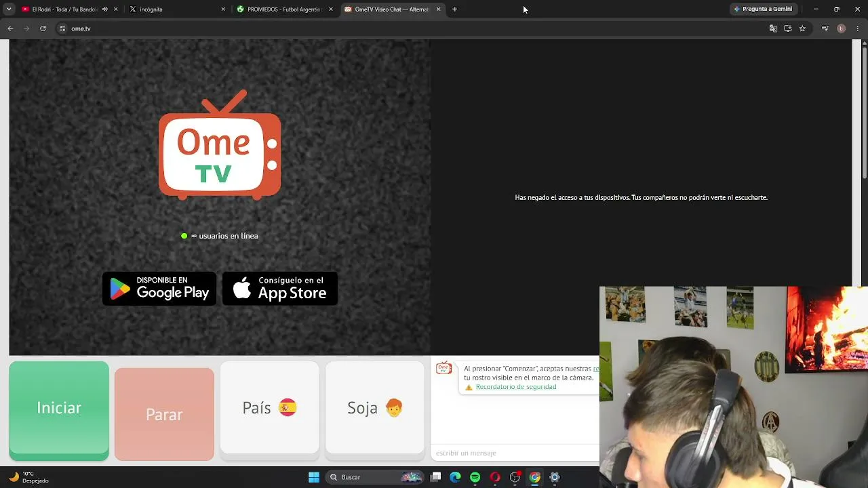Bookmark this page with the star icon

(x=802, y=28)
